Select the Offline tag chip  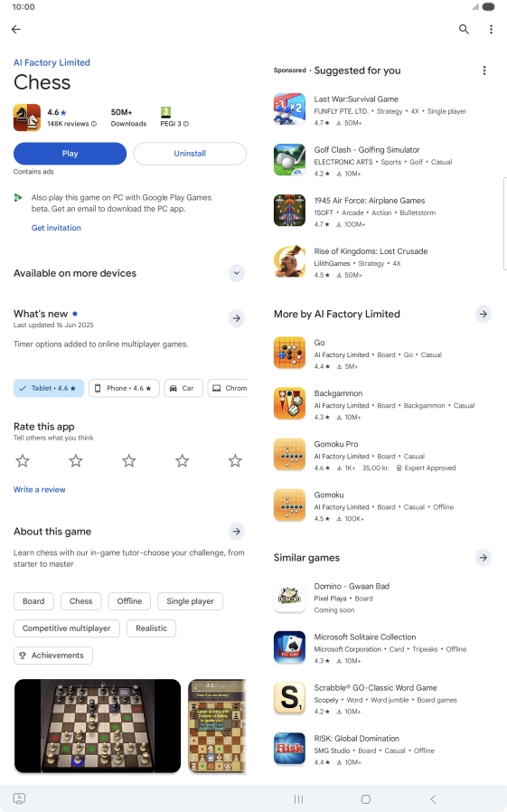tap(129, 601)
